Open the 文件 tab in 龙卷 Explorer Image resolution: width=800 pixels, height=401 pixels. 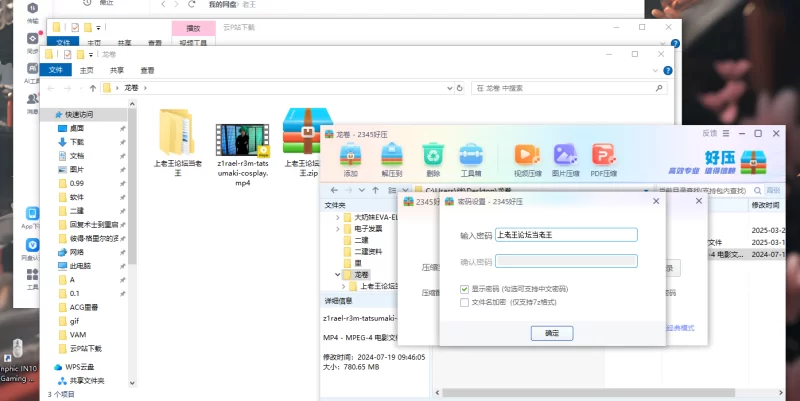[x=56, y=70]
